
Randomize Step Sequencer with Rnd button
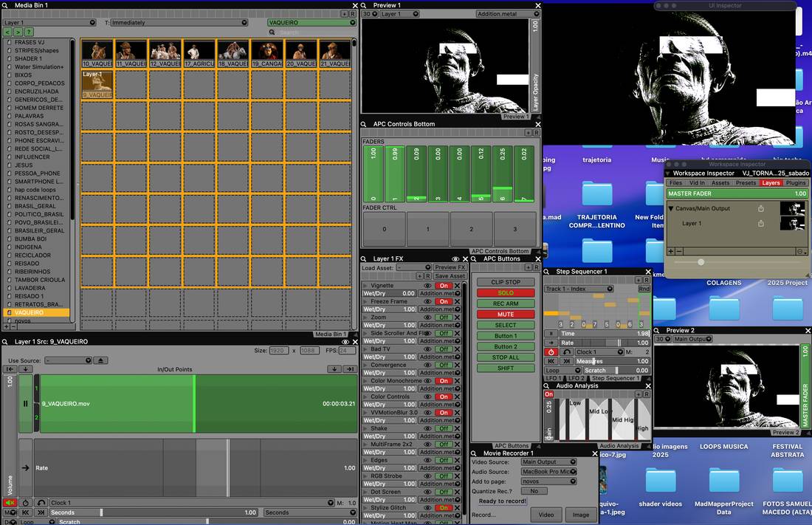(644, 289)
